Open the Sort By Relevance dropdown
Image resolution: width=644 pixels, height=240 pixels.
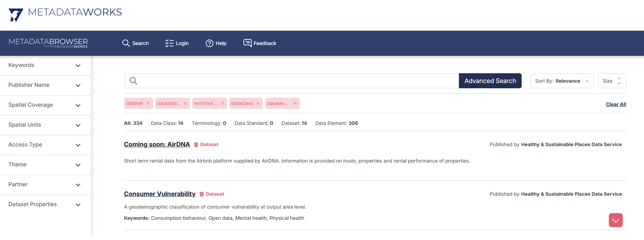(562, 81)
